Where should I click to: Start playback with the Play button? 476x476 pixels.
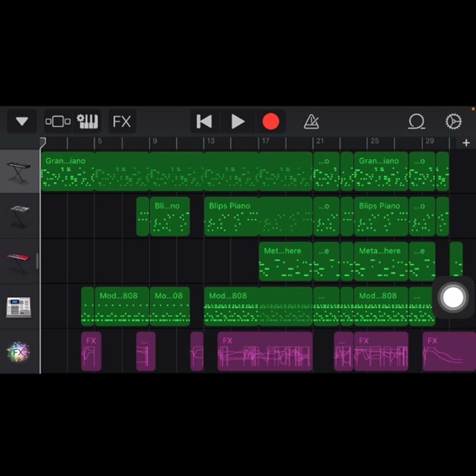click(x=238, y=121)
